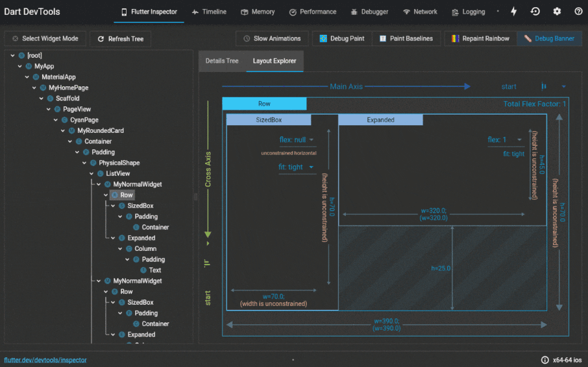
Task: Open the help question mark icon
Action: tap(578, 12)
